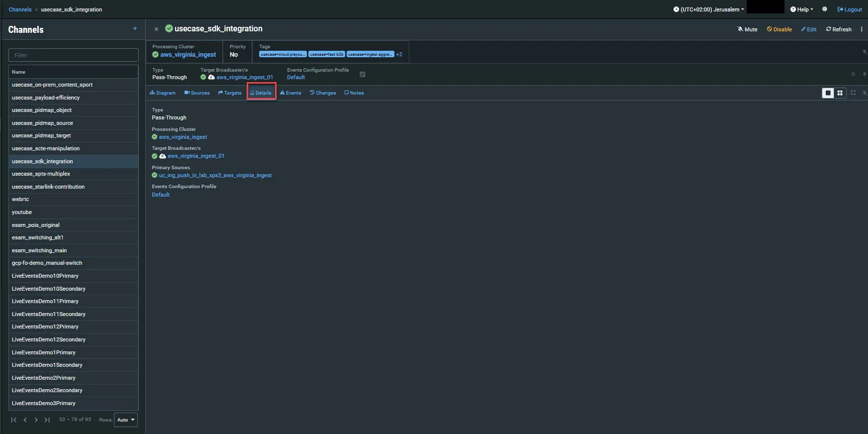Click the usecase=fast b2b tag
The width and height of the screenshot is (868, 434).
327,54
